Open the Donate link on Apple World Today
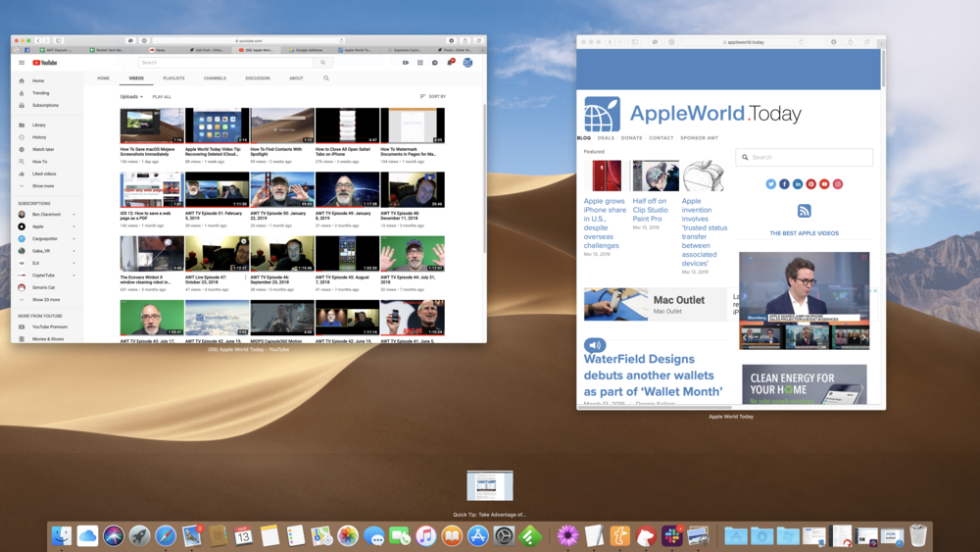This screenshot has height=552, width=980. [631, 138]
